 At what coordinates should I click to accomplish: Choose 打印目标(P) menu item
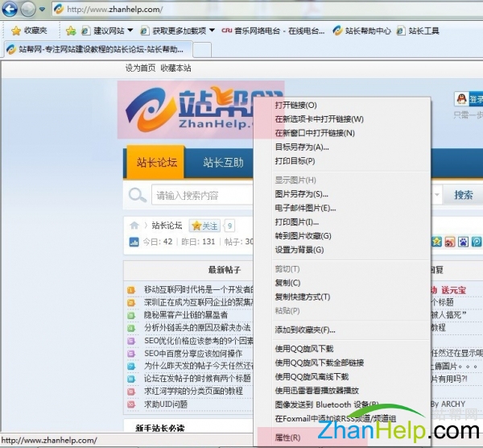tap(342, 161)
